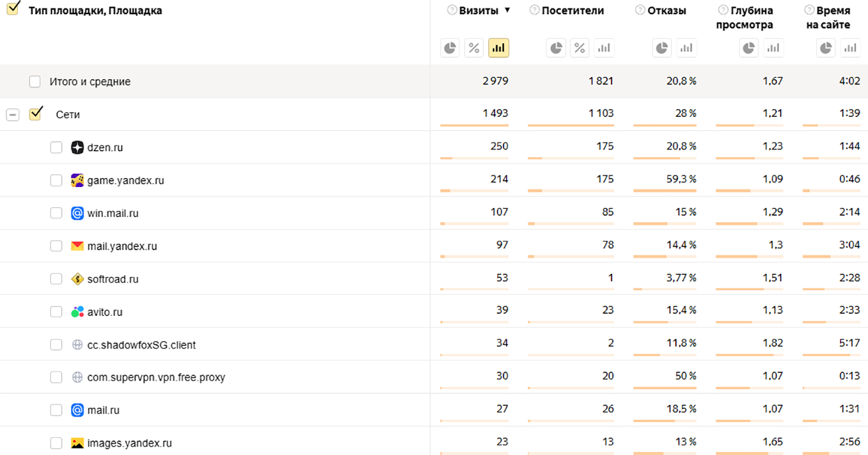
Task: Click percent icon under Посетители column
Action: pos(580,48)
